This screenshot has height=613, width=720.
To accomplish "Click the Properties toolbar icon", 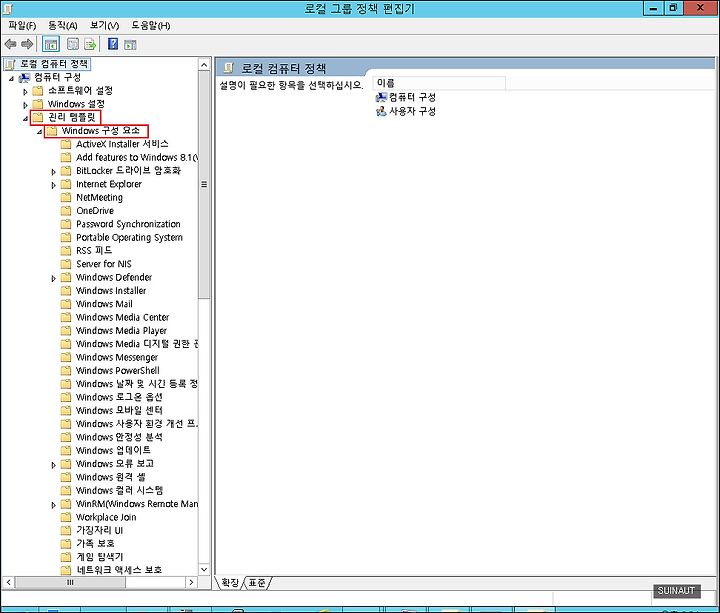I will 73,44.
